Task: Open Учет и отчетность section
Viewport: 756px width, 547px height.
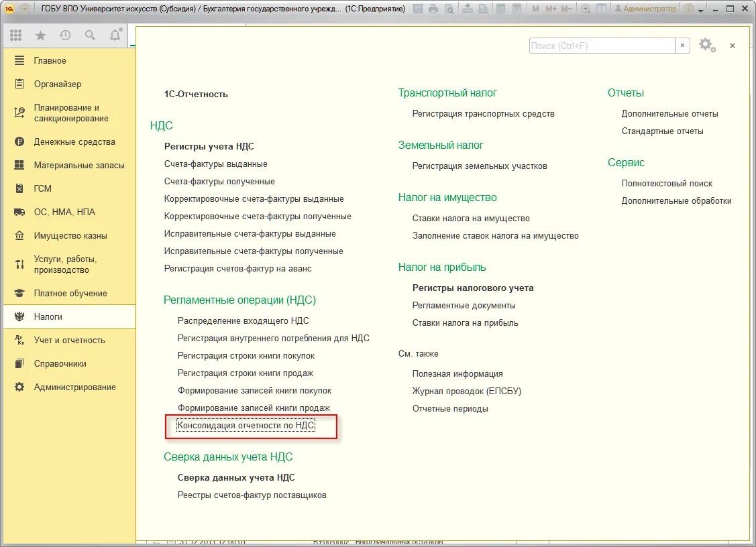Action: 70,341
